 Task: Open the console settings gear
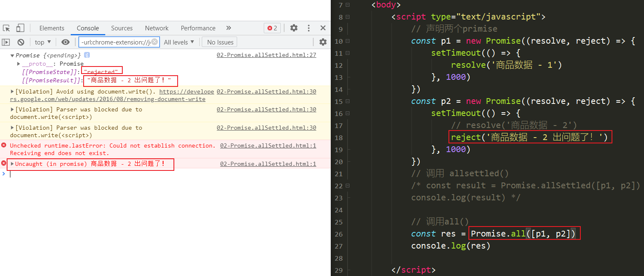pos(323,42)
